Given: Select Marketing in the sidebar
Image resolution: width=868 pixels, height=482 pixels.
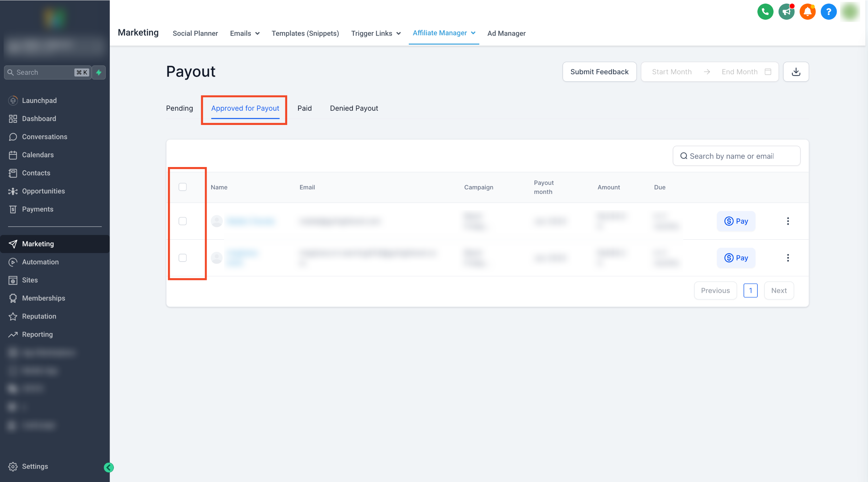Looking at the screenshot, I should click(x=55, y=243).
